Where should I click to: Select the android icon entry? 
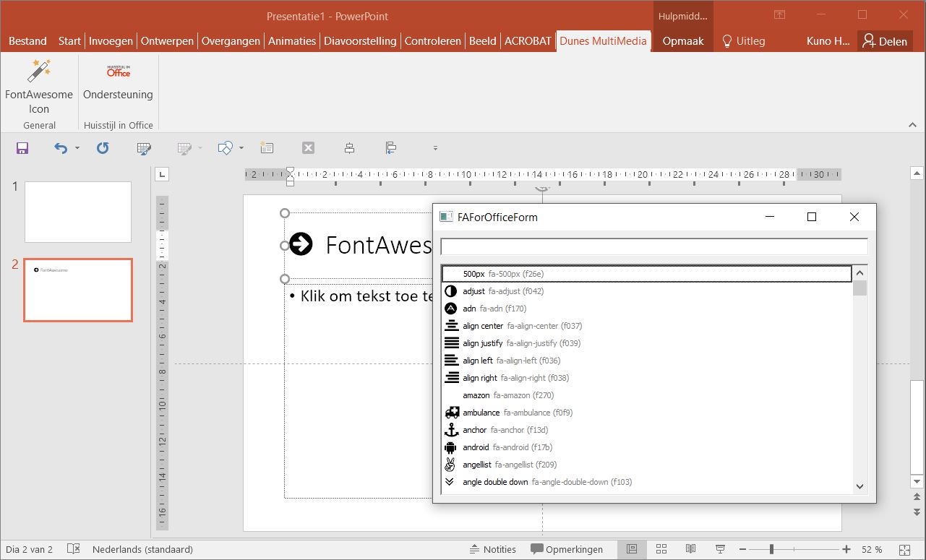click(646, 447)
